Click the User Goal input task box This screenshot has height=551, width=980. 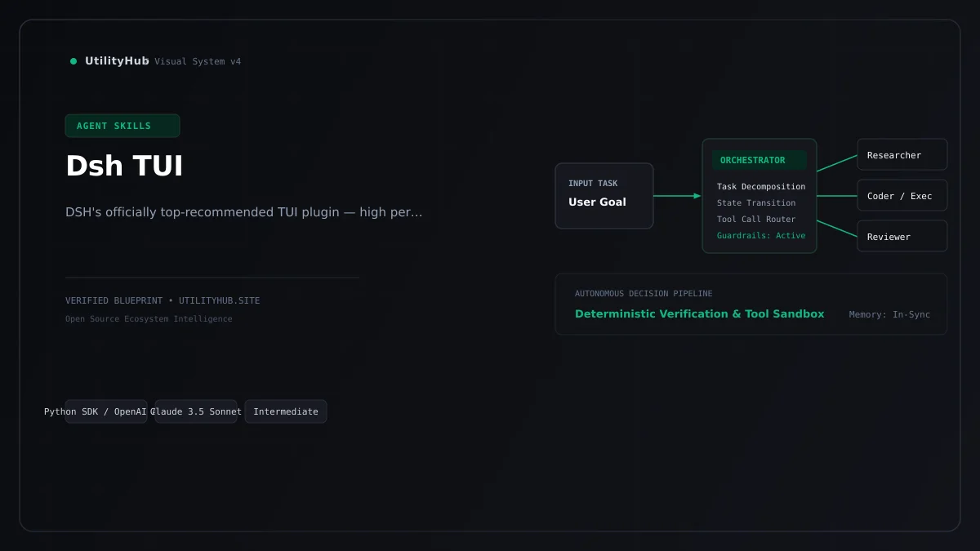click(x=604, y=196)
